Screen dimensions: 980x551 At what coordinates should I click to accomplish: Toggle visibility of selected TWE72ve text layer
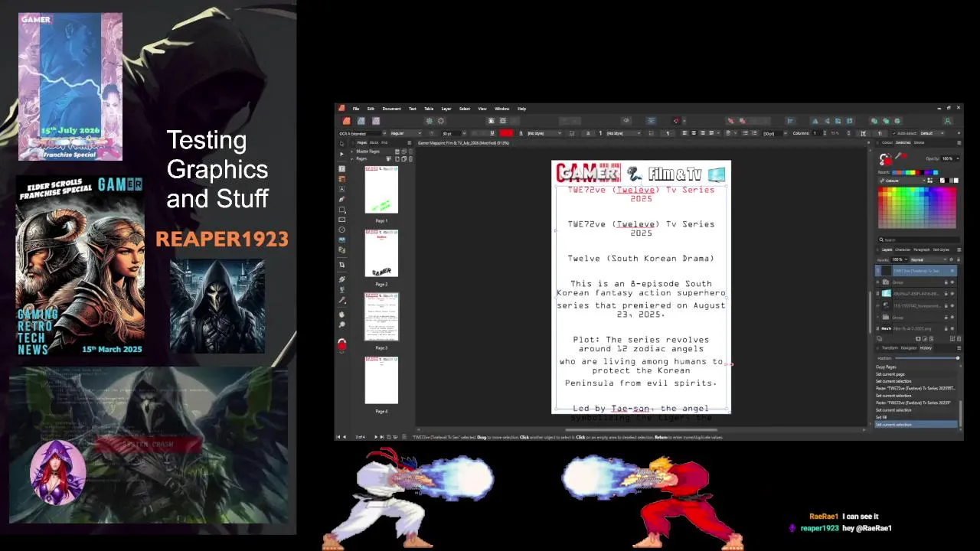point(952,271)
